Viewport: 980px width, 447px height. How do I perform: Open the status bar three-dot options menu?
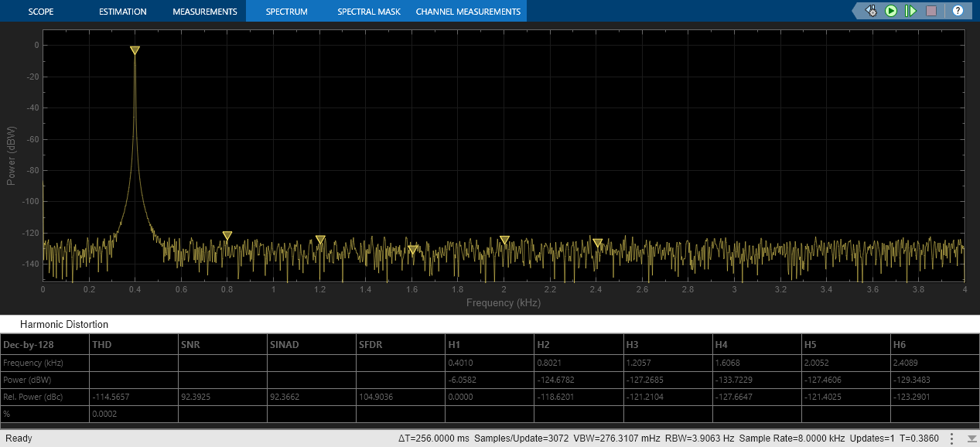tap(951, 438)
